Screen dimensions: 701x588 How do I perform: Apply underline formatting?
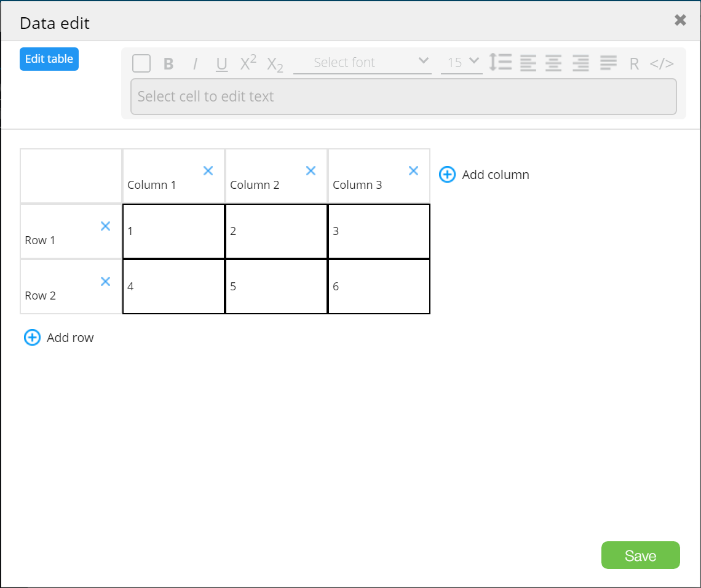[x=222, y=63]
